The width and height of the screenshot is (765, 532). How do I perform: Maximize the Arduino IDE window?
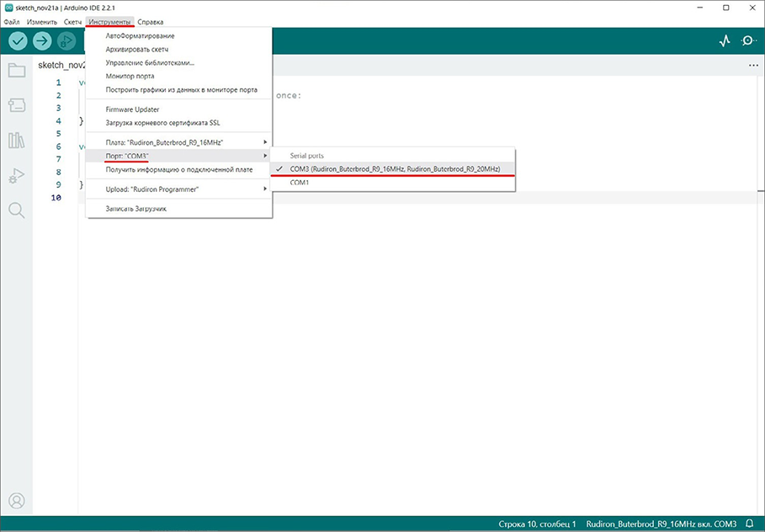pos(726,8)
